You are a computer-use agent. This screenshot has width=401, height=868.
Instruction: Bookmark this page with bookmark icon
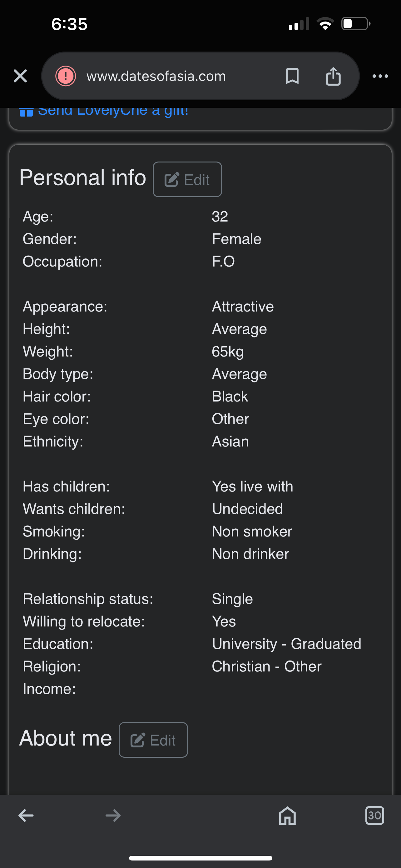pos(292,76)
